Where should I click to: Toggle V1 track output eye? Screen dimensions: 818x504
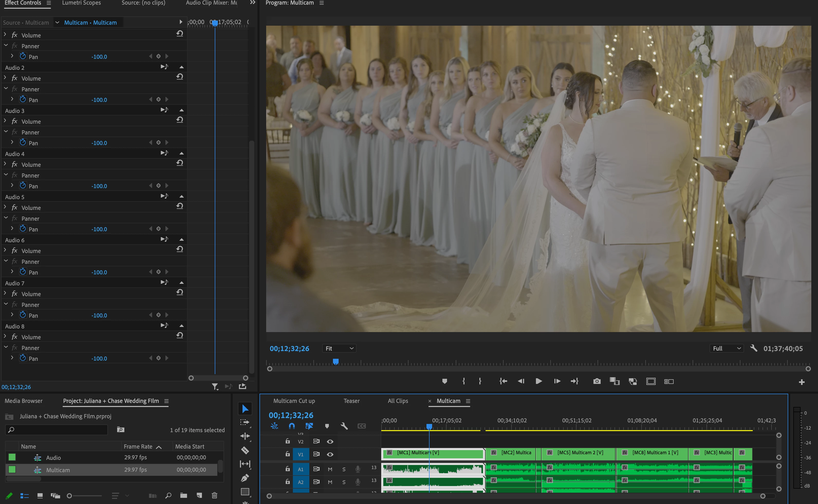coord(330,454)
